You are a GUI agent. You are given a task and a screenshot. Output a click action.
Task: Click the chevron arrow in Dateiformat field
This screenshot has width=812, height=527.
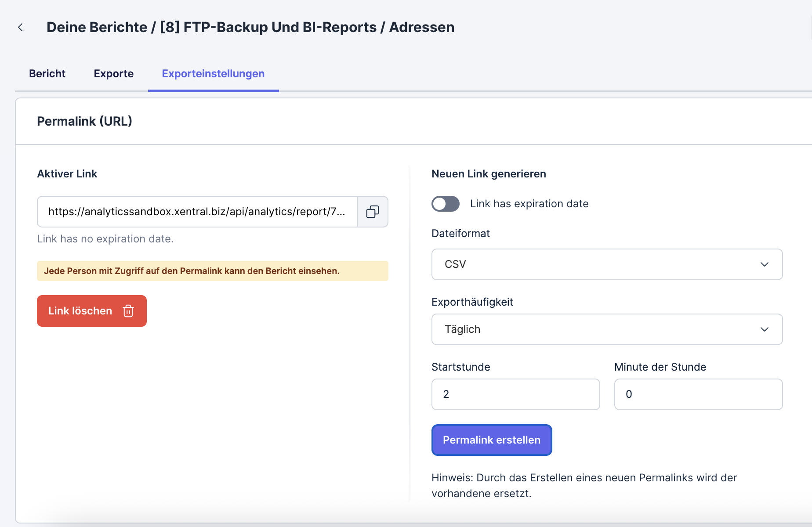(x=764, y=264)
